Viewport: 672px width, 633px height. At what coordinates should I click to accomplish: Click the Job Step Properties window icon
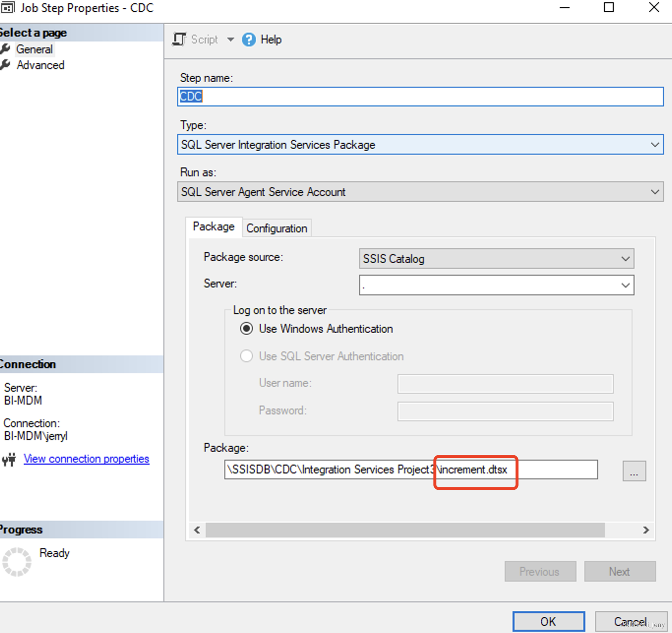pyautogui.click(x=7, y=7)
